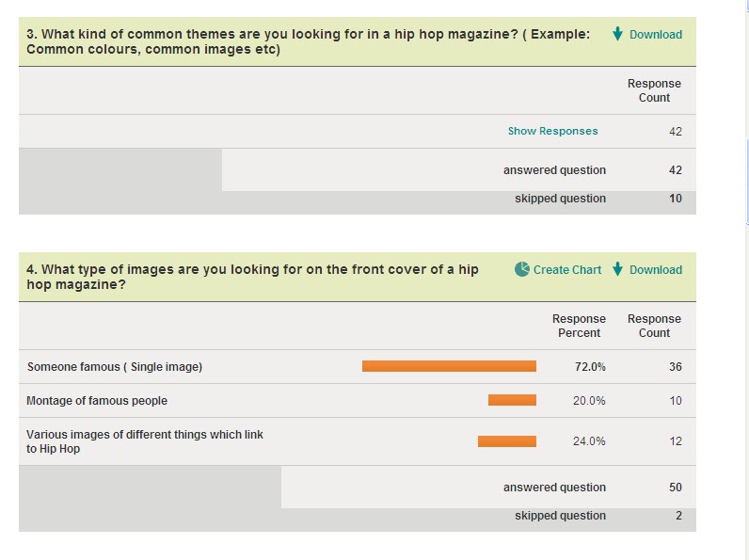The image size is (749, 560).
Task: Click the 72.0% response percent value
Action: (x=590, y=366)
